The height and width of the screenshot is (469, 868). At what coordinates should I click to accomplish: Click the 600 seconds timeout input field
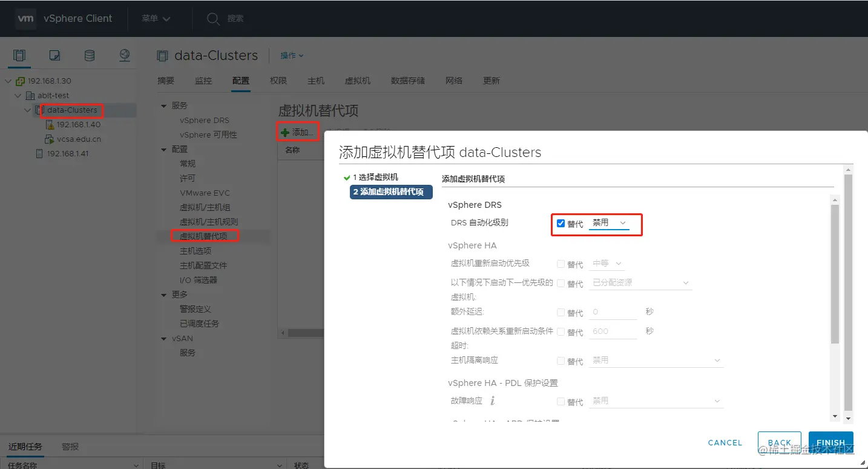(x=613, y=331)
